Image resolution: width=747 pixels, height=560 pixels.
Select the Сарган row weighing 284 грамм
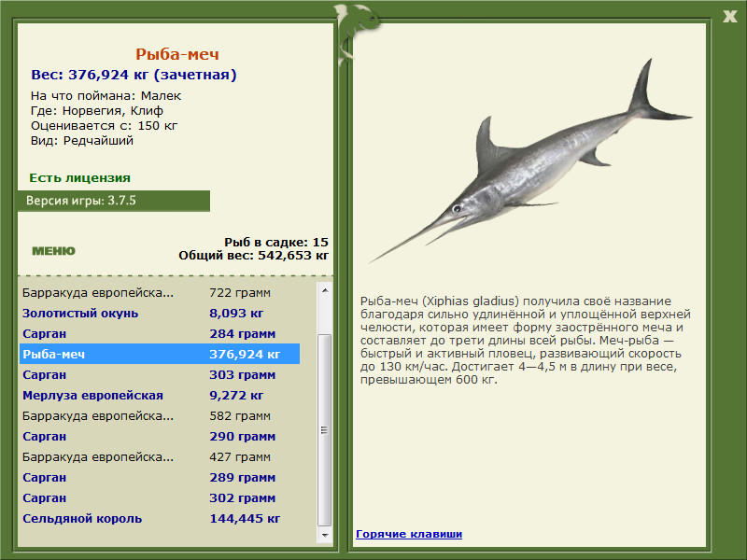coord(160,333)
